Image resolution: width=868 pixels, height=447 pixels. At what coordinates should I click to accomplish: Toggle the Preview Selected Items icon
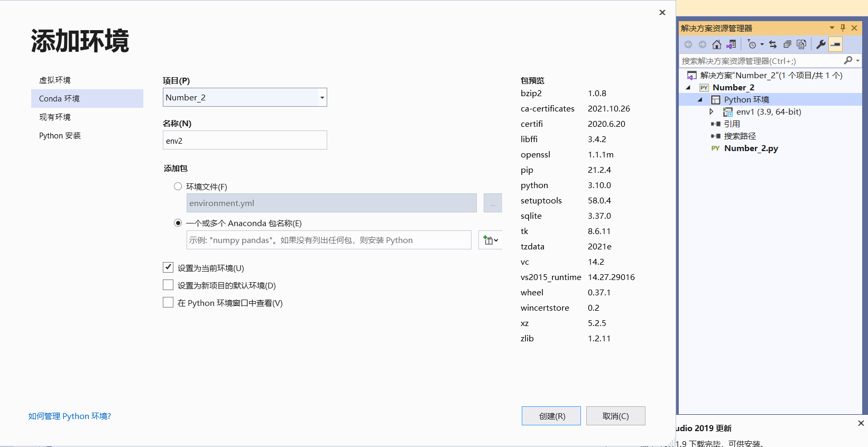(x=835, y=44)
